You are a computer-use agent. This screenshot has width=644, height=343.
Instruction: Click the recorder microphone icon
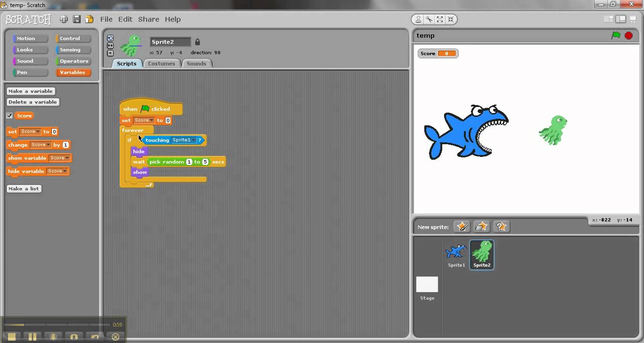coord(53,337)
